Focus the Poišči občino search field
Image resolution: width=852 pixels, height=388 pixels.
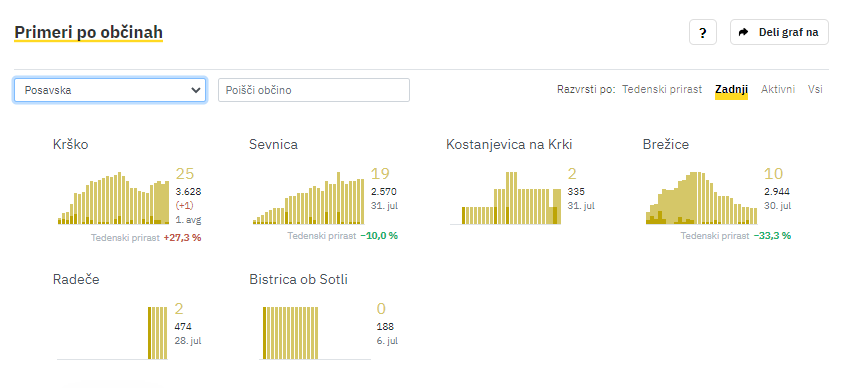pos(314,90)
